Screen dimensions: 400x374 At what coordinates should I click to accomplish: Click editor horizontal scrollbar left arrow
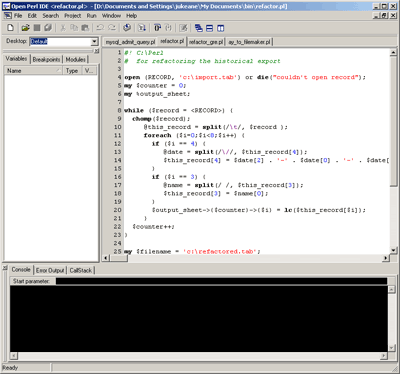click(x=106, y=258)
